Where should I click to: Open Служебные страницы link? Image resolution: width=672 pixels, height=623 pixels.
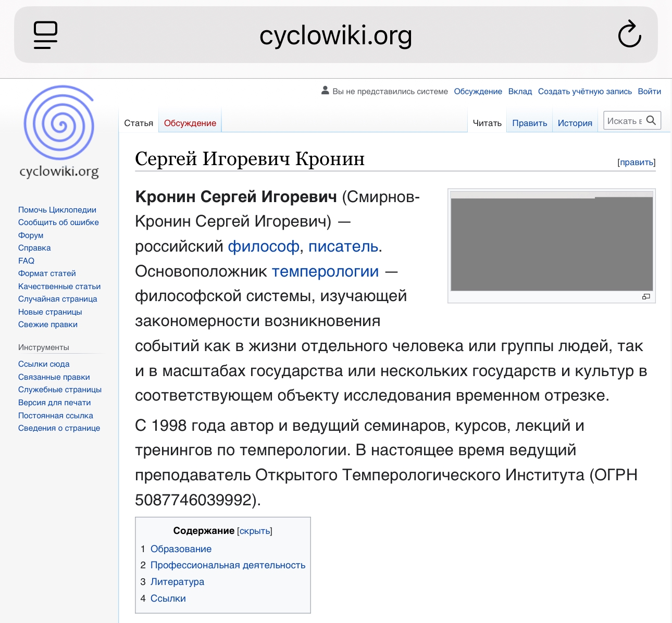pos(60,390)
